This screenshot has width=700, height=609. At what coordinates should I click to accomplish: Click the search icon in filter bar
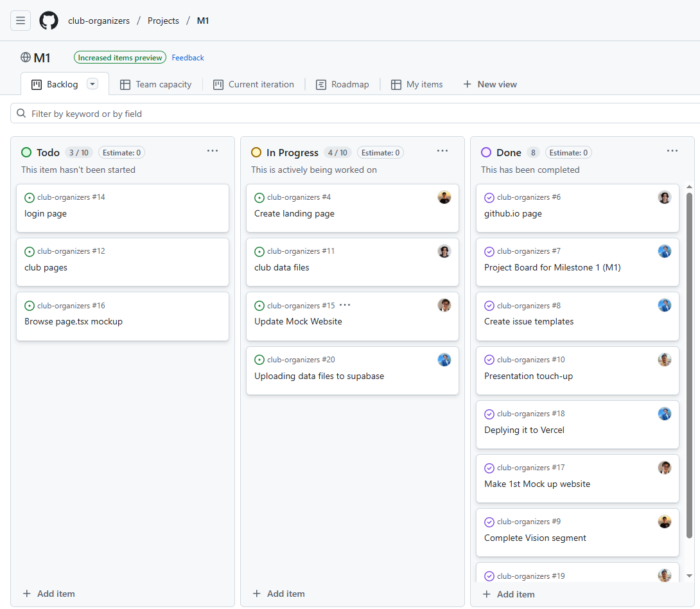coord(22,114)
